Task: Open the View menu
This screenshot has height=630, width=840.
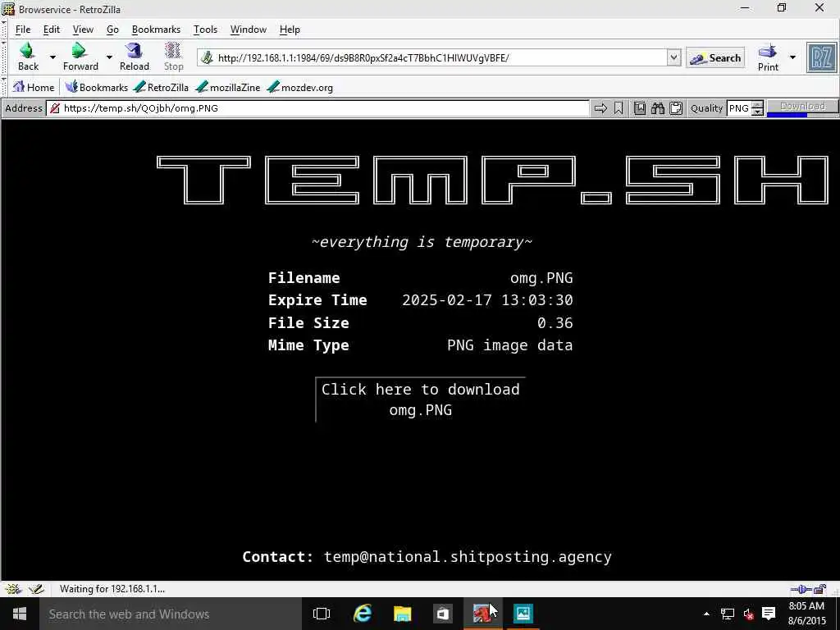Action: point(83,30)
